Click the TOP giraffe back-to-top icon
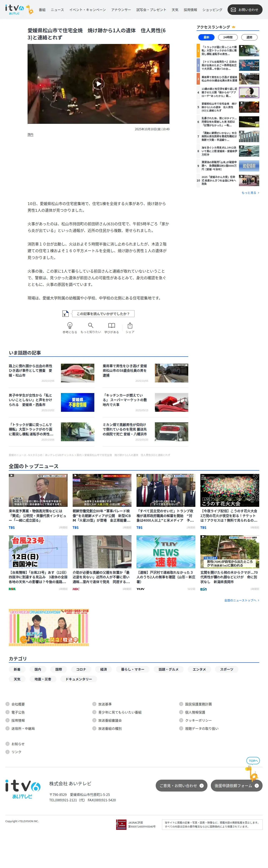Image resolution: width=268 pixels, height=868 pixels. coord(252,769)
